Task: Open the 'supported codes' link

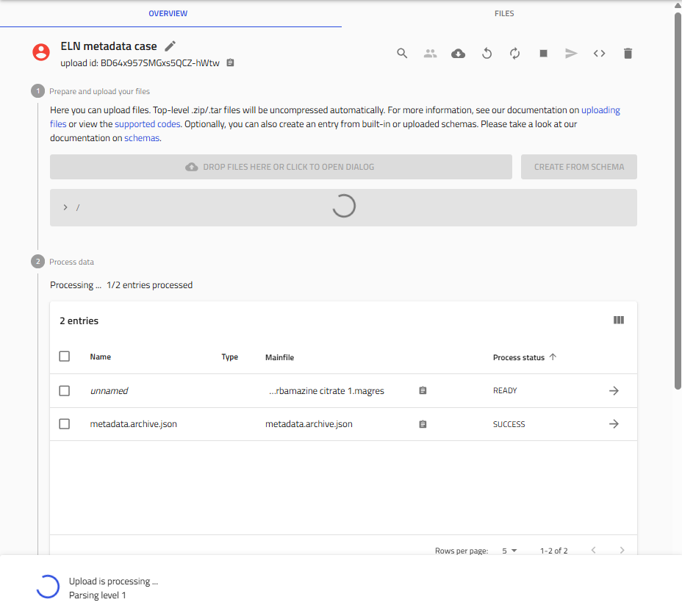Action: tap(148, 124)
